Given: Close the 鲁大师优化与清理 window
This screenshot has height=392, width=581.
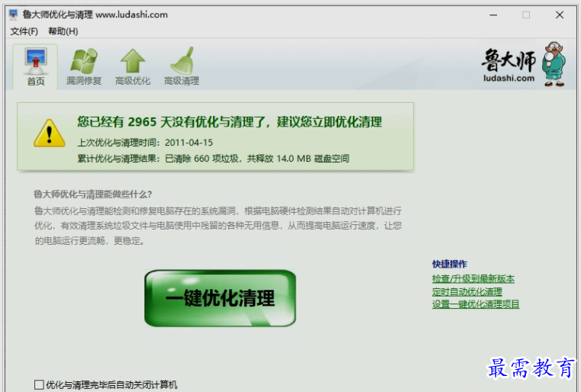Looking at the screenshot, I should click(560, 14).
